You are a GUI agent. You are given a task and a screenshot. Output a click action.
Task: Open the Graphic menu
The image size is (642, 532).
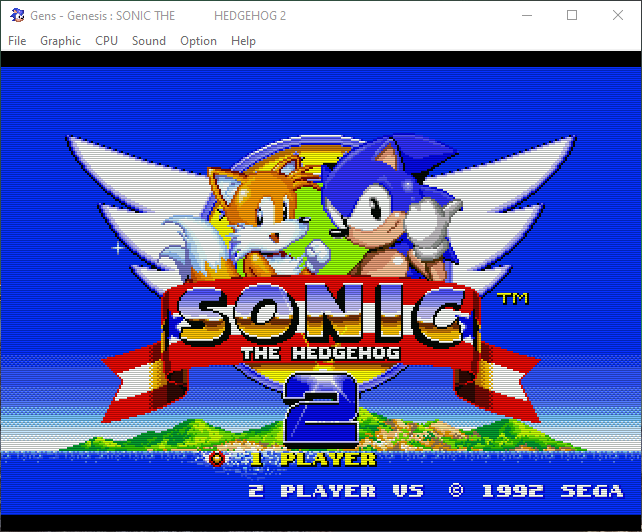pos(60,41)
